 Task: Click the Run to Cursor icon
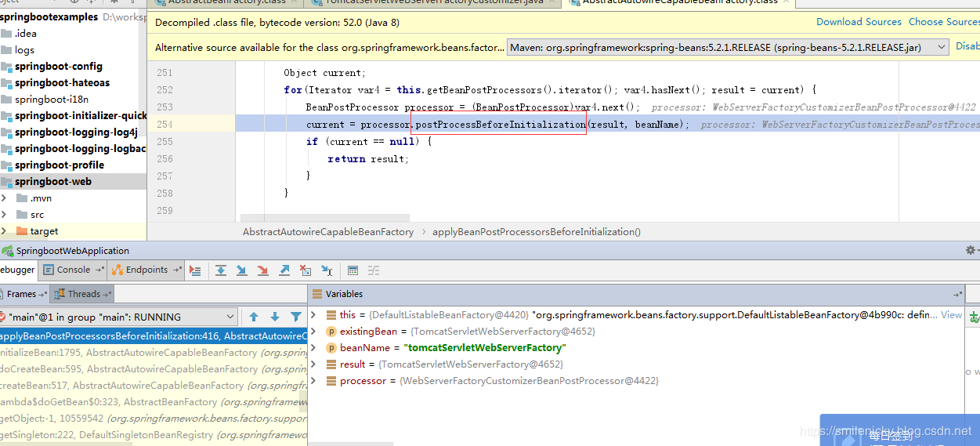pos(327,270)
